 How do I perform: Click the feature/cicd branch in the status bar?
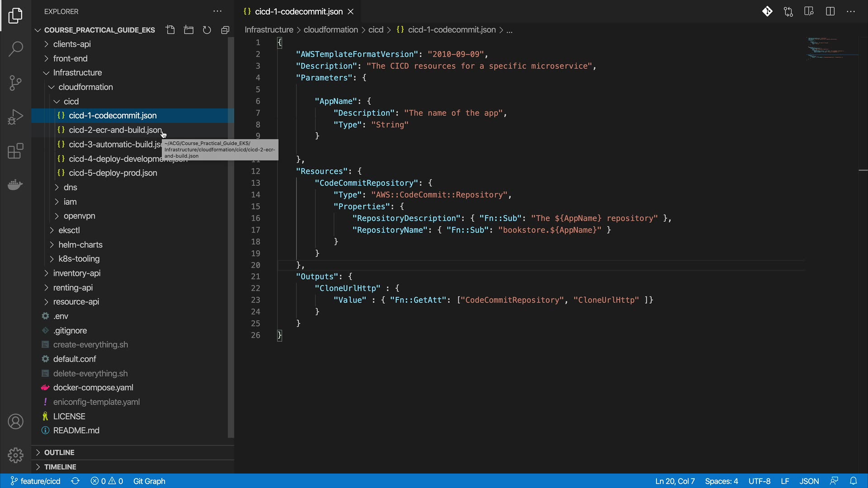(x=35, y=481)
